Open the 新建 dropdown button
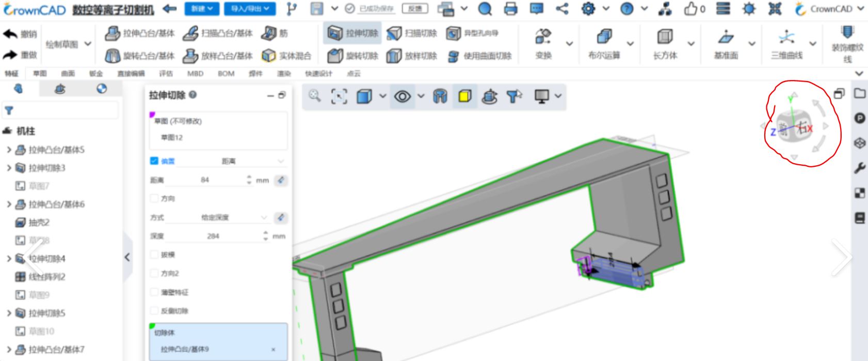Image resolution: width=868 pixels, height=361 pixels. 202,9
